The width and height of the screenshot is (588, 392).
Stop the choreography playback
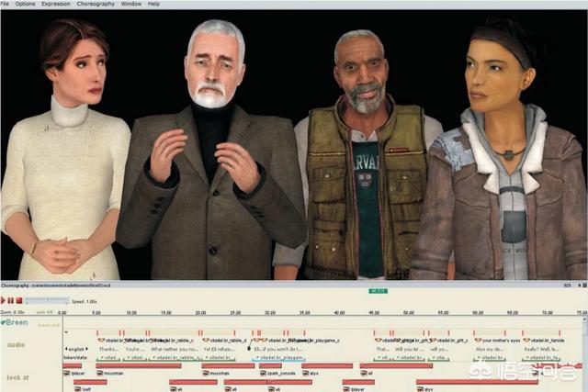19,300
